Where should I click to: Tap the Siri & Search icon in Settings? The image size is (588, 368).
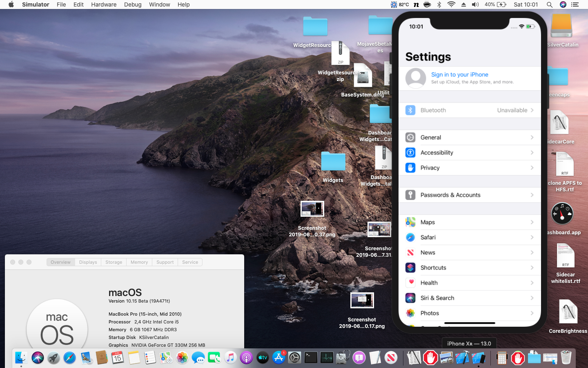410,298
